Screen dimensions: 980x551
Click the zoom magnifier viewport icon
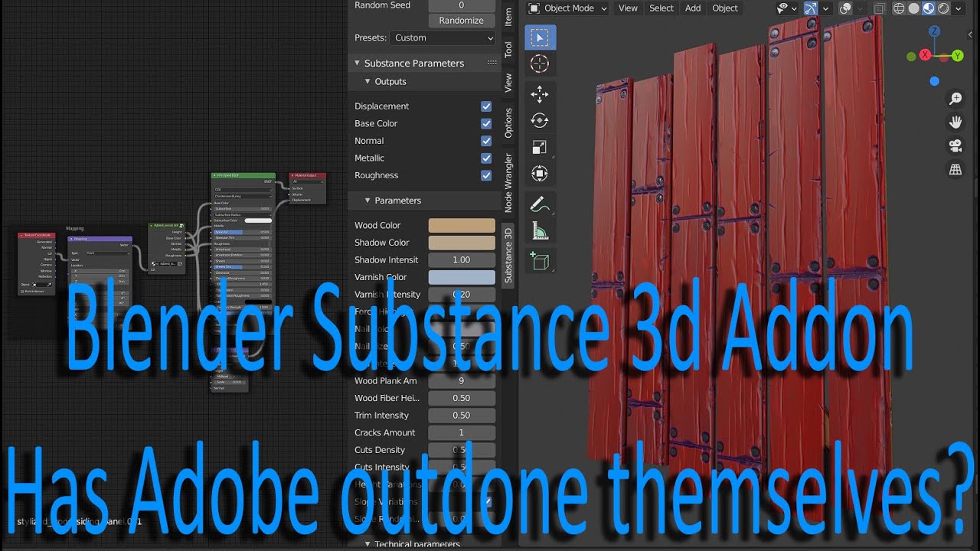click(x=955, y=98)
